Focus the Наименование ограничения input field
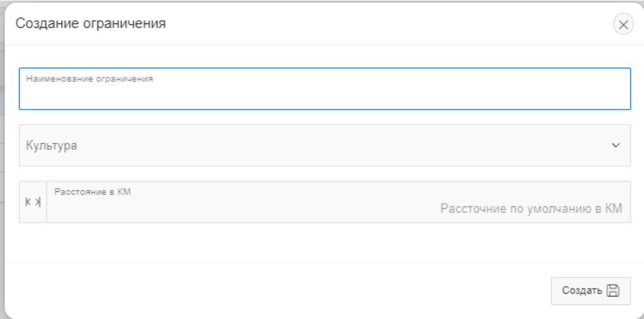Image resolution: width=644 pixels, height=319 pixels. pyautogui.click(x=325, y=94)
